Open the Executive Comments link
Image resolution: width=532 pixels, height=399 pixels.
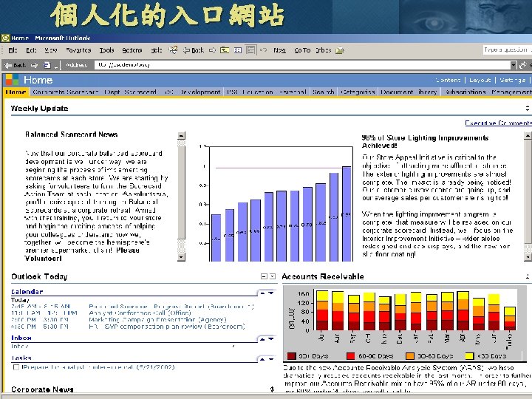coord(499,123)
